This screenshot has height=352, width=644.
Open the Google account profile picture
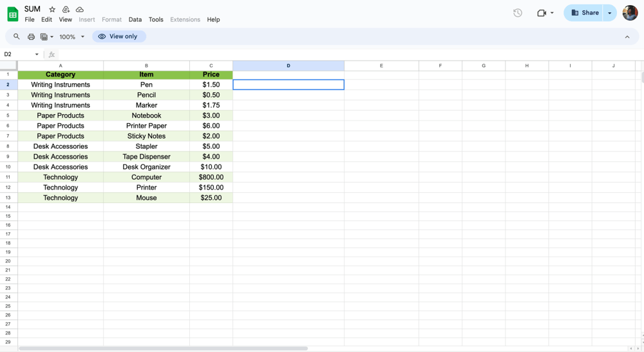tap(630, 13)
